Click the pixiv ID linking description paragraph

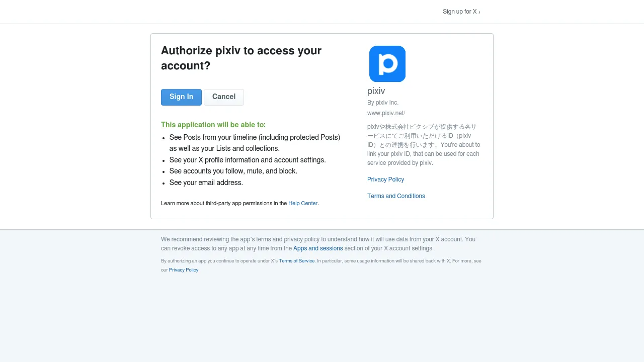pos(423,145)
